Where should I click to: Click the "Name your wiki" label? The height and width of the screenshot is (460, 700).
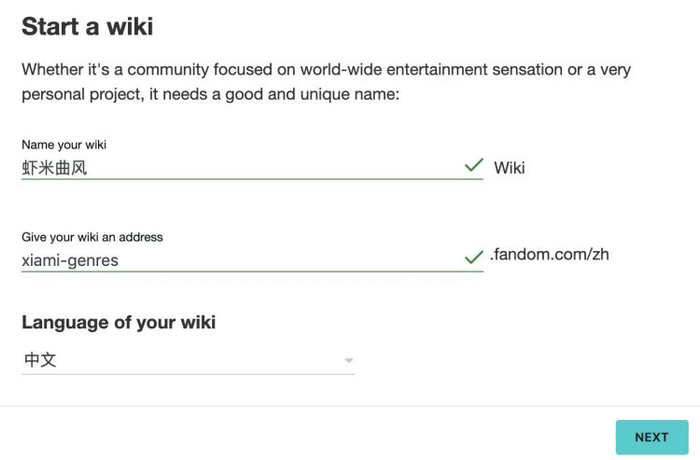64,145
